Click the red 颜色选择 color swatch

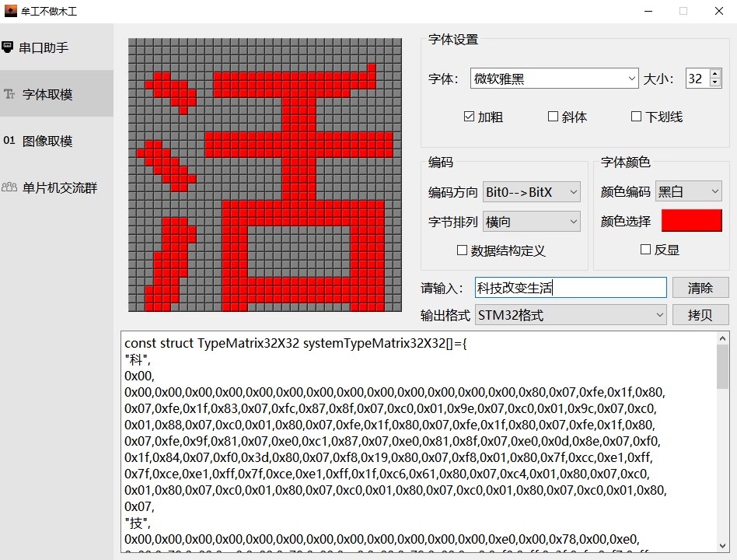click(x=691, y=221)
